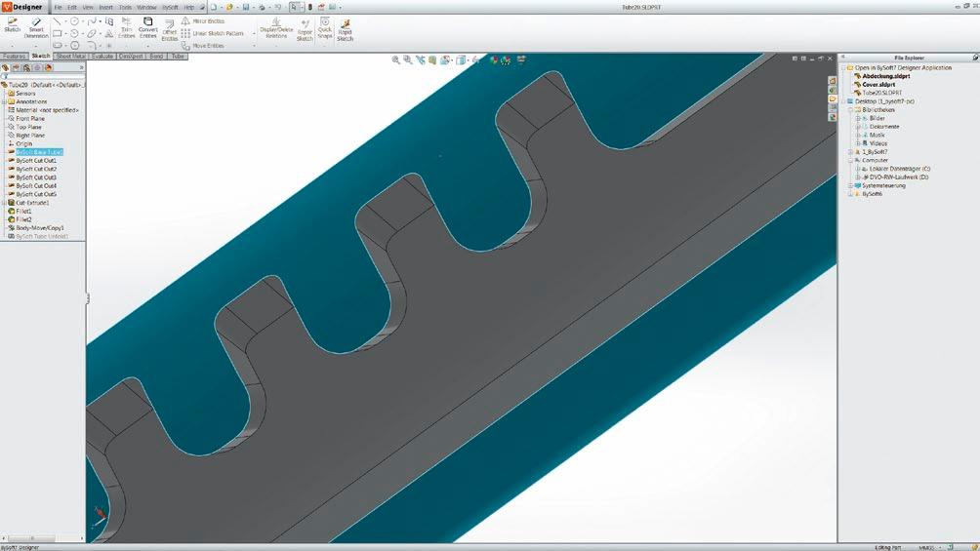Open Display/Delete Relations tool

276,28
